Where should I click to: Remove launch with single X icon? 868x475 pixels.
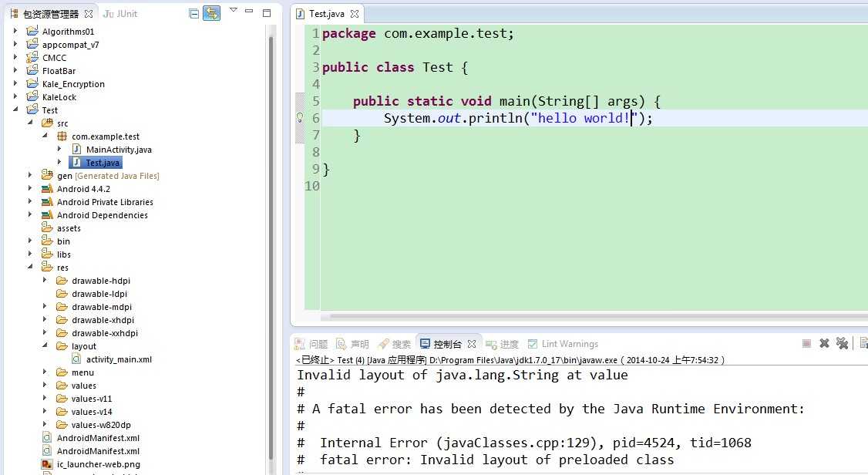824,343
